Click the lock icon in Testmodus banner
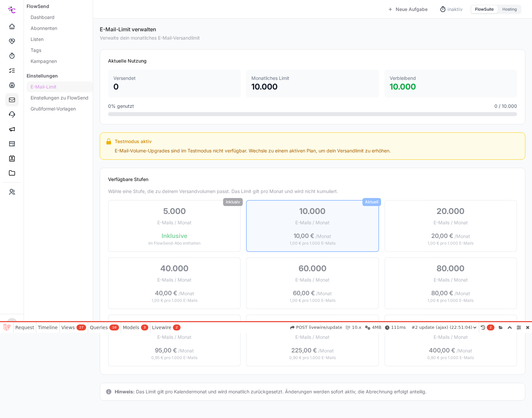 (109, 141)
